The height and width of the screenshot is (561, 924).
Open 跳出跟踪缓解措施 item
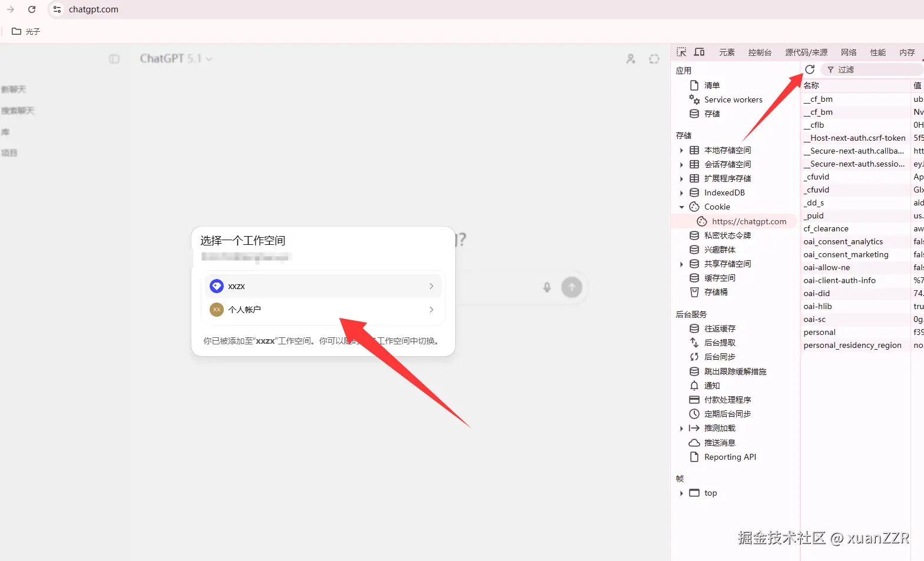click(735, 371)
